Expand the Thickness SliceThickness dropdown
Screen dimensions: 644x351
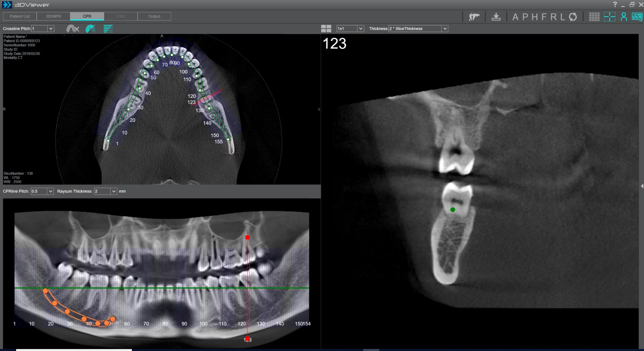pos(445,29)
